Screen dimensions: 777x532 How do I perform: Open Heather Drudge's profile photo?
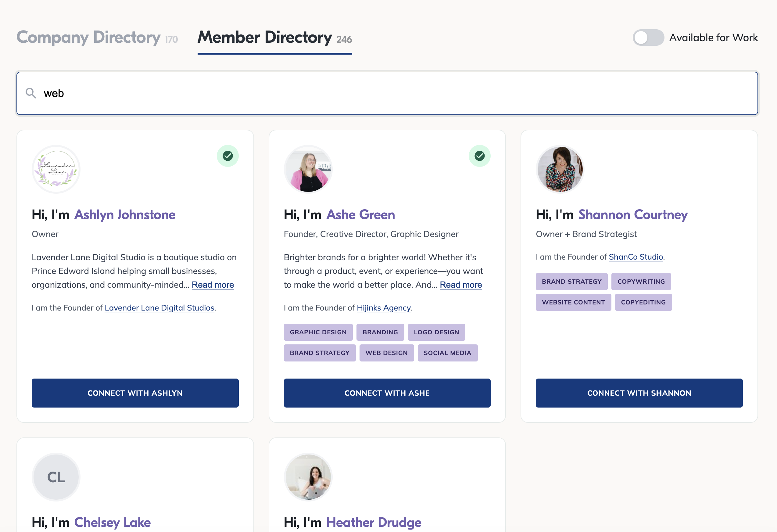pos(308,477)
